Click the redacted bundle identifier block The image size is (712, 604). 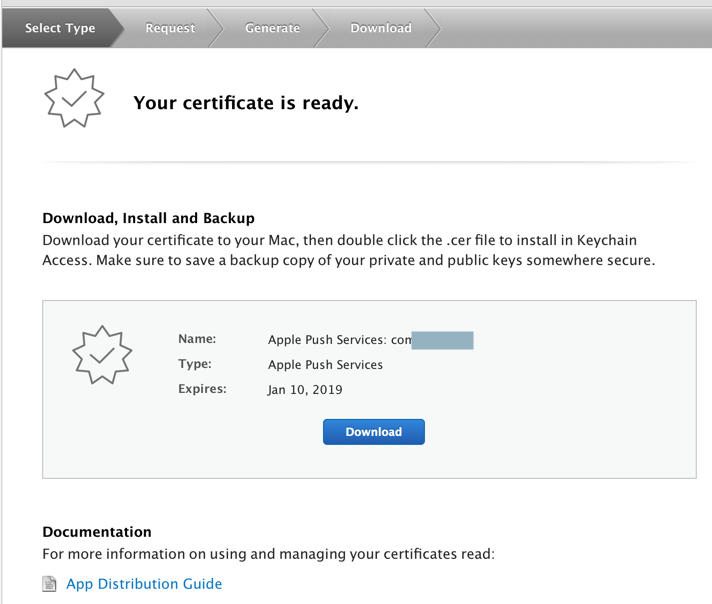click(443, 340)
